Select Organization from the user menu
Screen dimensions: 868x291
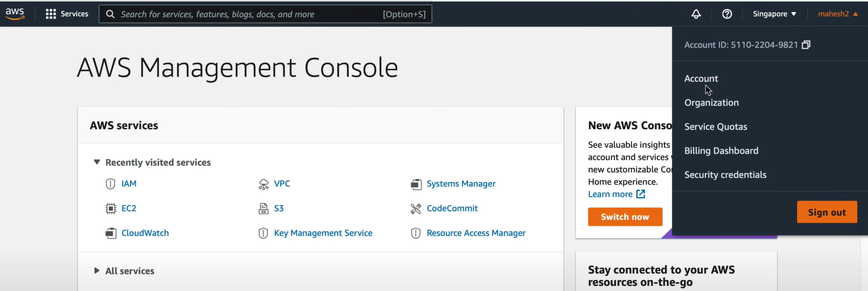[x=711, y=103]
